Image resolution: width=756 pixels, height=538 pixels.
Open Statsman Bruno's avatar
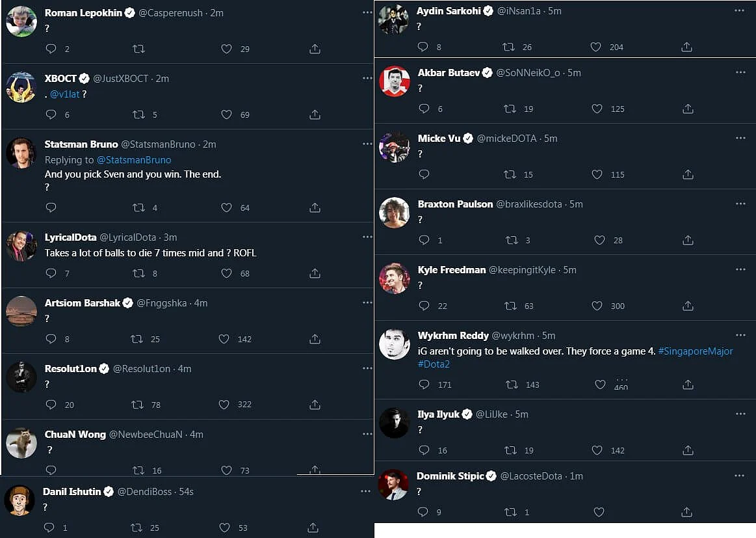pyautogui.click(x=21, y=152)
